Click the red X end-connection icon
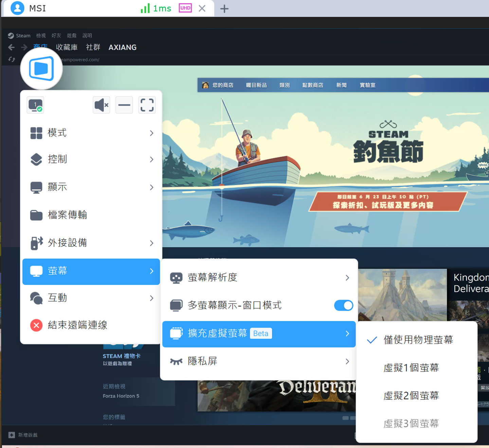 [36, 325]
